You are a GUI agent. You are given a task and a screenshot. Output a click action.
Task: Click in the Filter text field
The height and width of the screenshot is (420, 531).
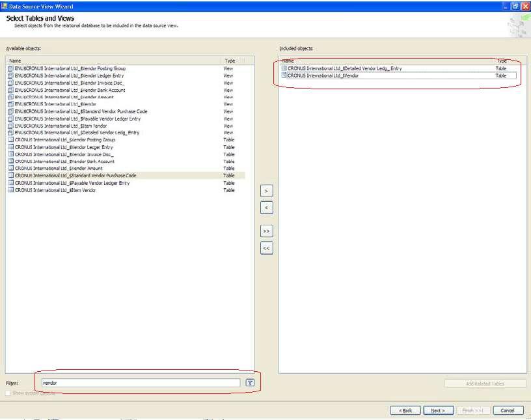[141, 383]
